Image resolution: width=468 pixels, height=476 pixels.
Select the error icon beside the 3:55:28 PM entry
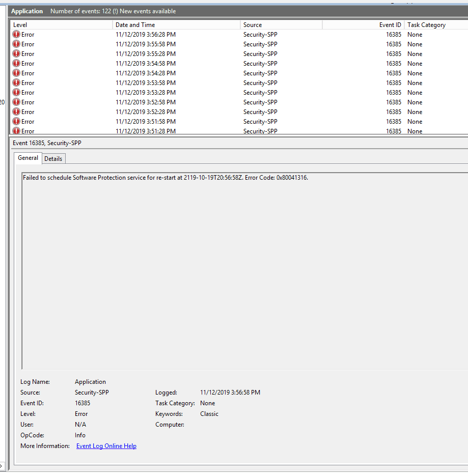[16, 54]
